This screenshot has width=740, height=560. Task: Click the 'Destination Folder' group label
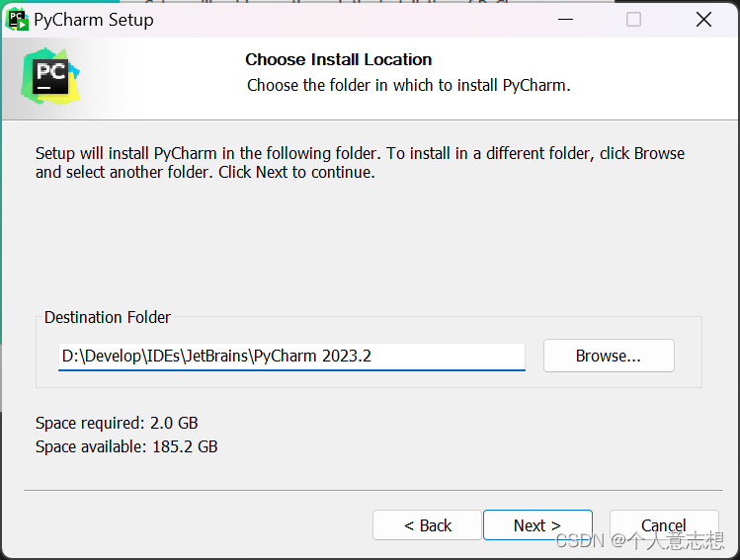tap(107, 317)
